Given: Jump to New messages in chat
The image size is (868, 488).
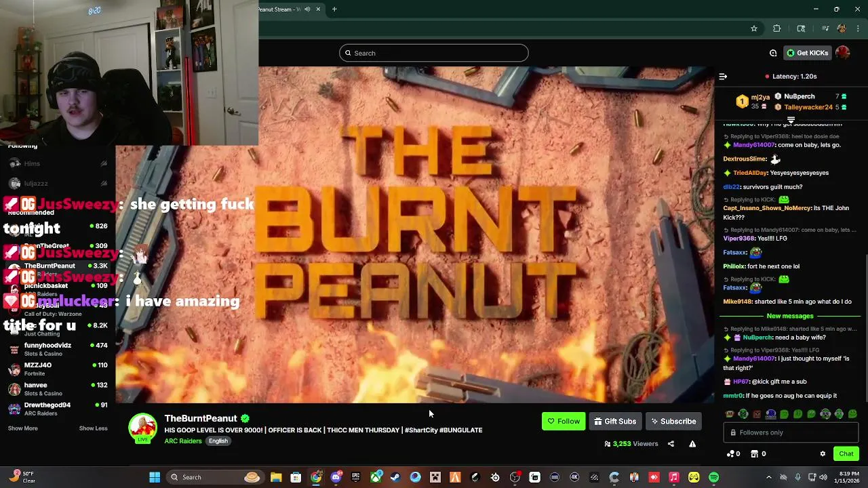Looking at the screenshot, I should (x=790, y=316).
